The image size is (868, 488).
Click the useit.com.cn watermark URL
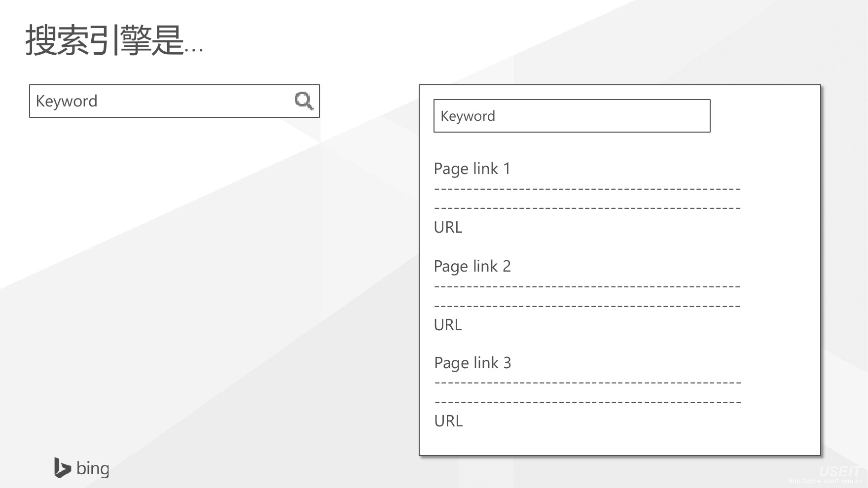pyautogui.click(x=825, y=482)
